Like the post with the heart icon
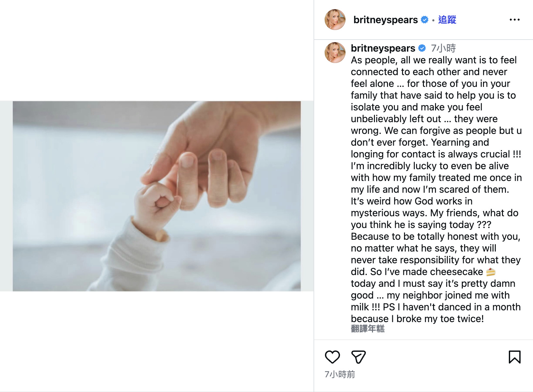The width and height of the screenshot is (533, 392). click(332, 357)
